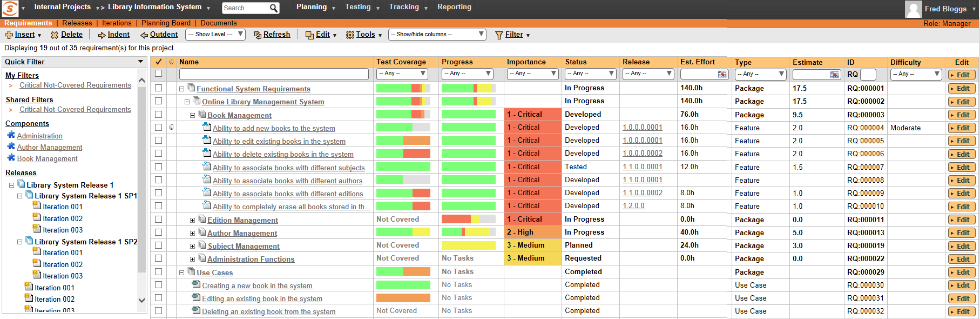Screen dimensions: 980x319
Task: Open Test Coverage filter dropdown
Action: pyautogui.click(x=402, y=74)
